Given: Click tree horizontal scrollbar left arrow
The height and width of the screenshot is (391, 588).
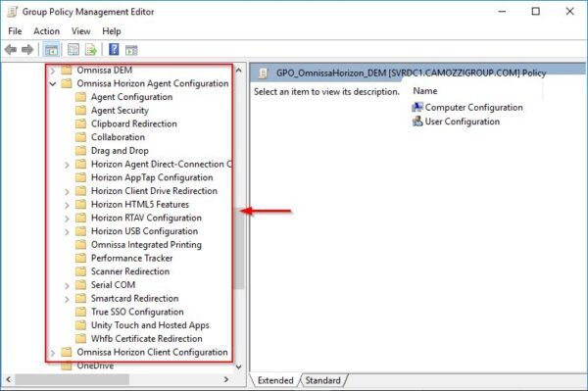Looking at the screenshot, I should (8, 379).
